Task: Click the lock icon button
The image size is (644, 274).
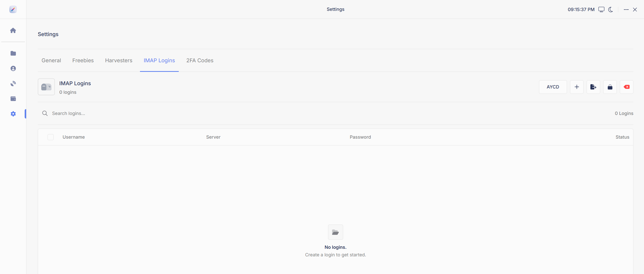Action: point(610,87)
